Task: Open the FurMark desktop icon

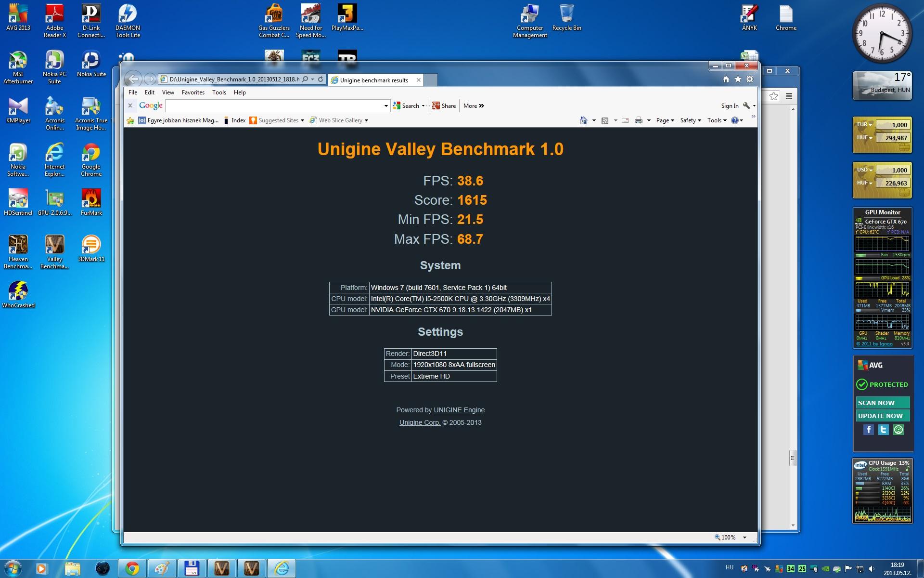Action: (91, 202)
